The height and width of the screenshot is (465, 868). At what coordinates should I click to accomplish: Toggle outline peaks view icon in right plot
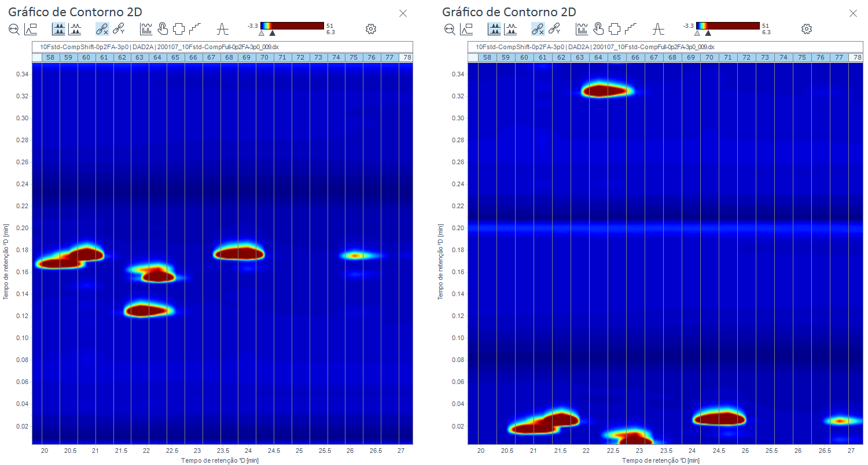coord(510,28)
